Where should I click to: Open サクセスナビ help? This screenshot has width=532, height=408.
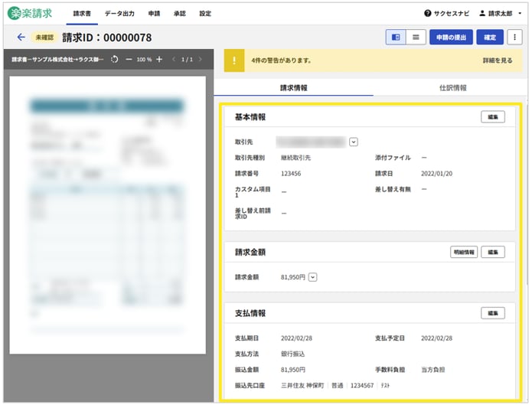(x=447, y=14)
